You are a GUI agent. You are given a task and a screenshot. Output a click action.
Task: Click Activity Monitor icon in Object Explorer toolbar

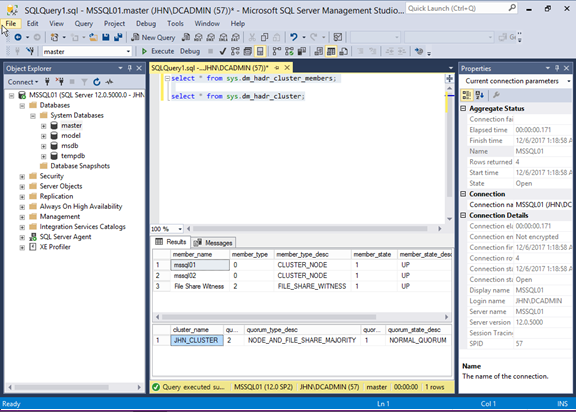coord(109,82)
